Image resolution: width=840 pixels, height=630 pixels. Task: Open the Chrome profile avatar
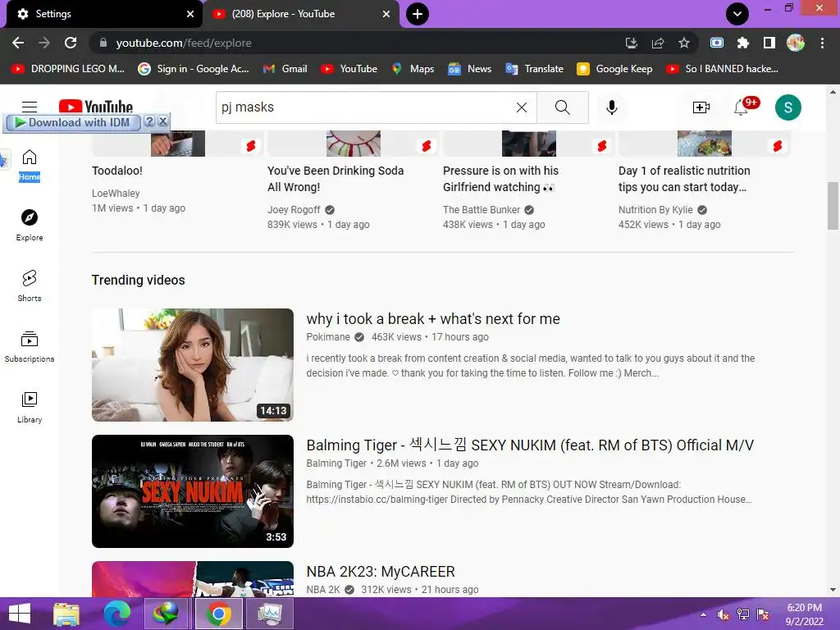point(796,43)
